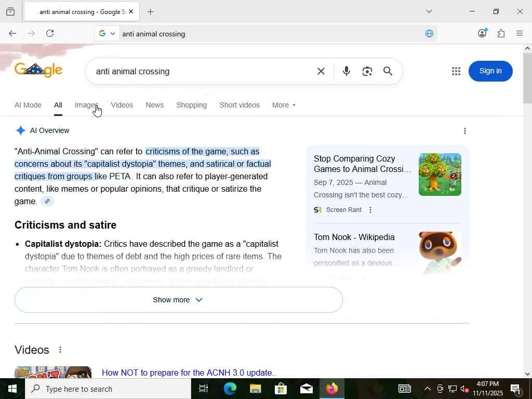Open File Explorer from taskbar

pyautogui.click(x=255, y=389)
